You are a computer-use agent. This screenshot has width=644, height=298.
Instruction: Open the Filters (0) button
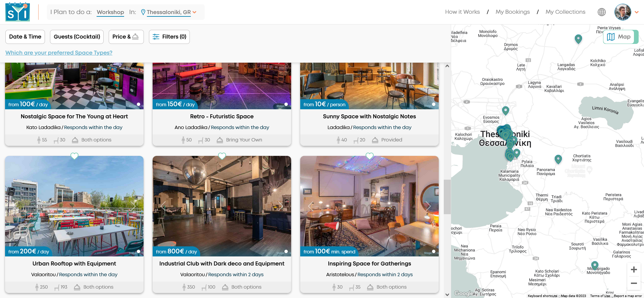[x=169, y=37]
